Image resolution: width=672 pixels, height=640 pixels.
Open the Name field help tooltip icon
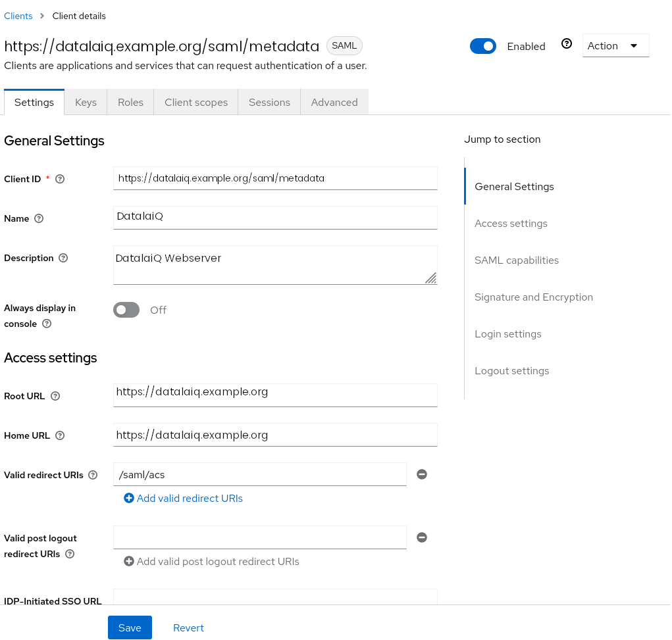click(39, 218)
